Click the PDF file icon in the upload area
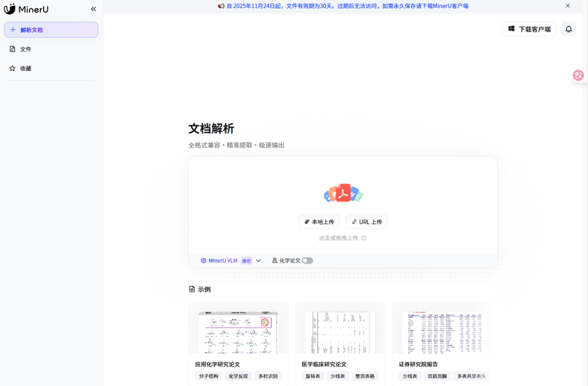Viewport: 588px width, 386px height. click(x=343, y=193)
